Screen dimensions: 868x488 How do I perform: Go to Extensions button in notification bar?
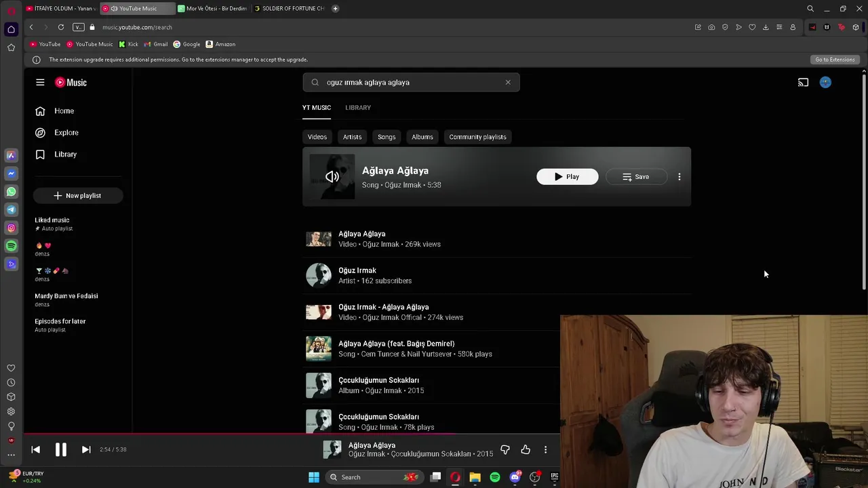click(x=835, y=60)
